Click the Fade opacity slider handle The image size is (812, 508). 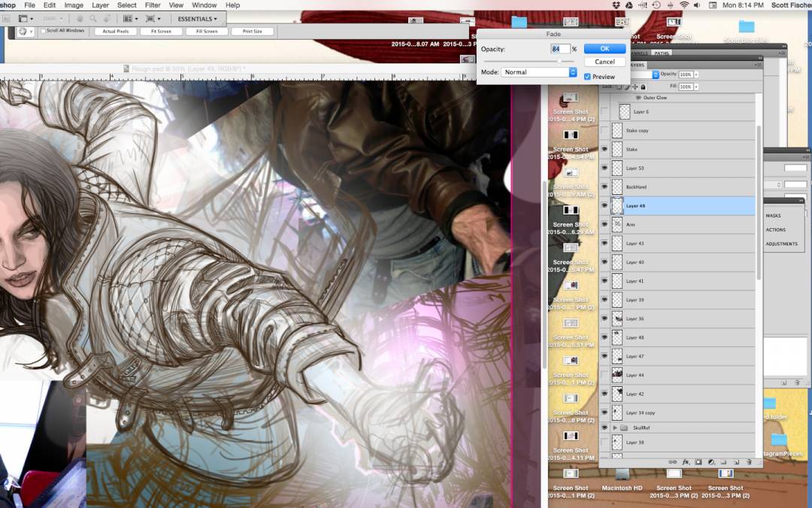559,61
